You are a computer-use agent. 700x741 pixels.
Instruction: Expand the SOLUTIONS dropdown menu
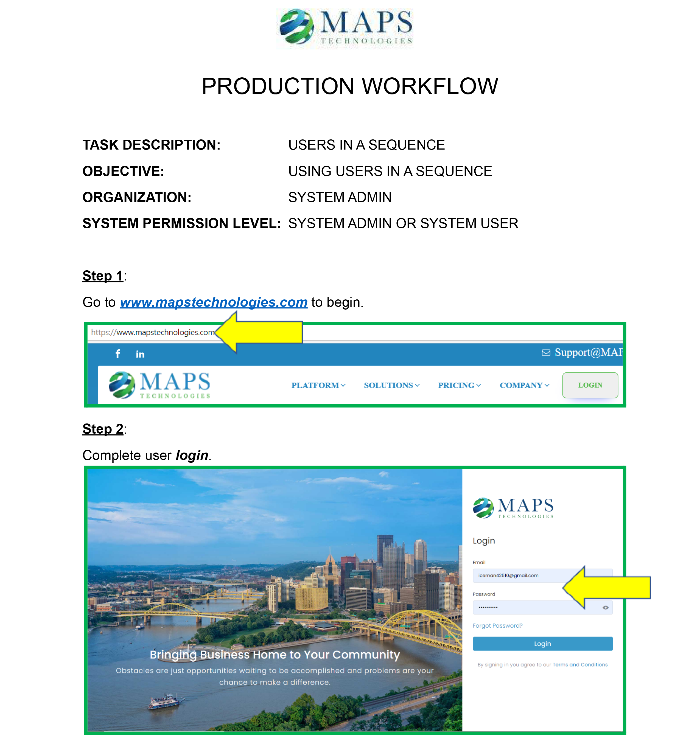coord(391,385)
